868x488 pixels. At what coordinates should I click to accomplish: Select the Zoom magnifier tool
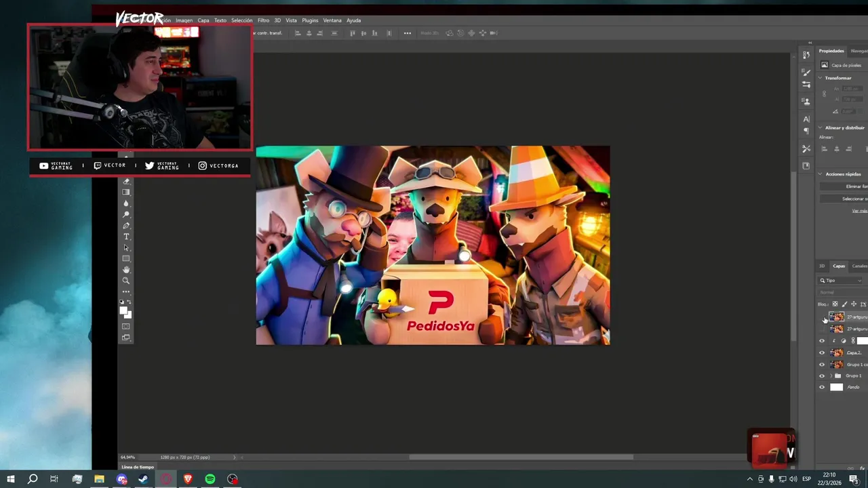126,281
